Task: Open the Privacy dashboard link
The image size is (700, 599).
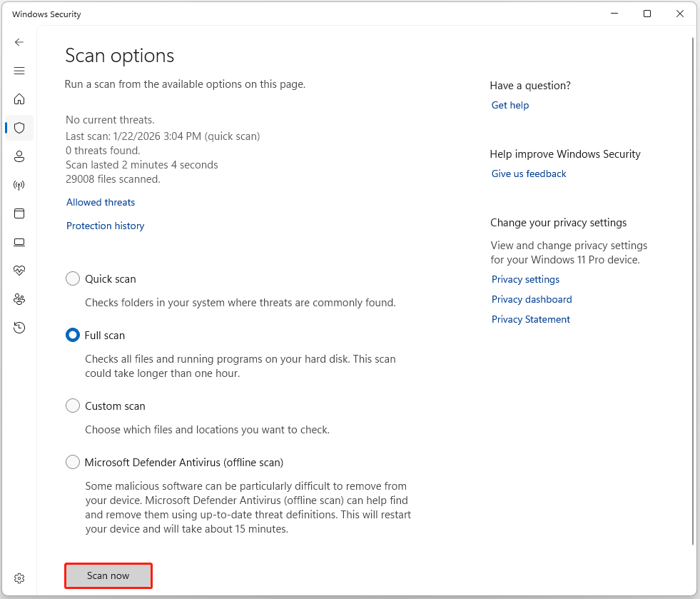Action: pos(531,299)
